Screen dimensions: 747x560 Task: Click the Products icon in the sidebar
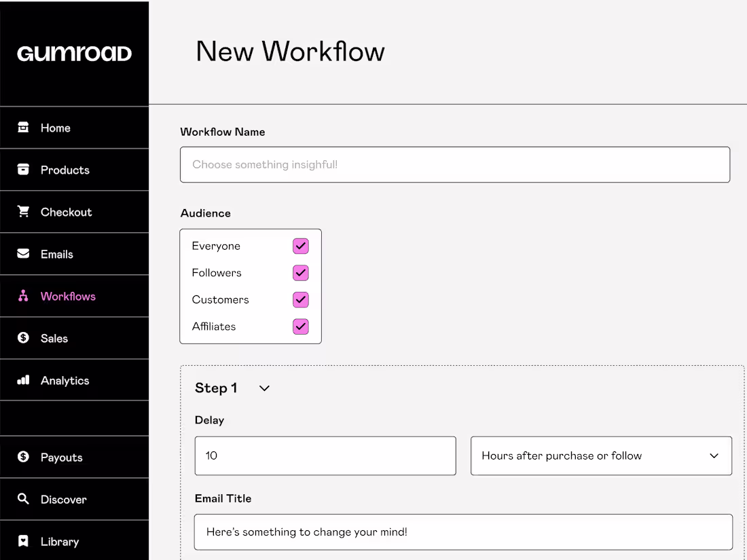coord(22,170)
